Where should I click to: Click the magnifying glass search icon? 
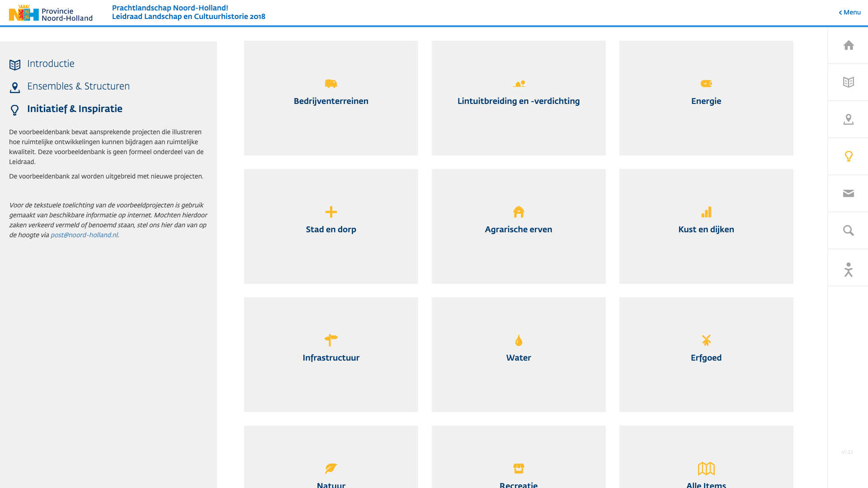click(849, 230)
